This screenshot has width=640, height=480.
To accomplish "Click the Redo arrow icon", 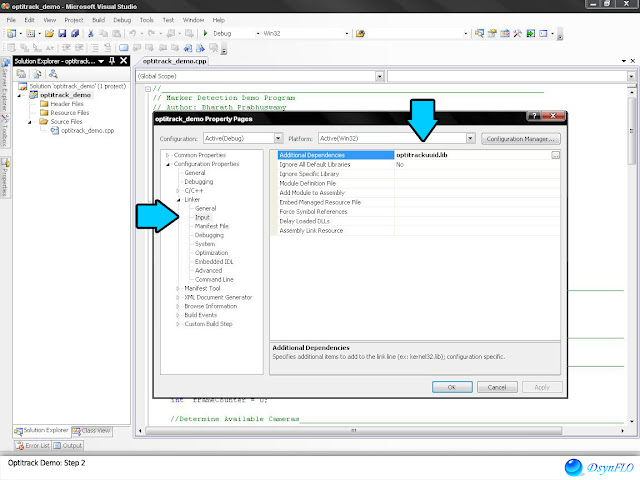I will point(151,33).
